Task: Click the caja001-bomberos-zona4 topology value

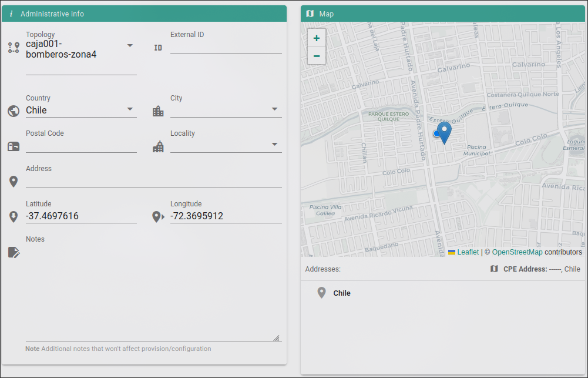Action: click(61, 49)
